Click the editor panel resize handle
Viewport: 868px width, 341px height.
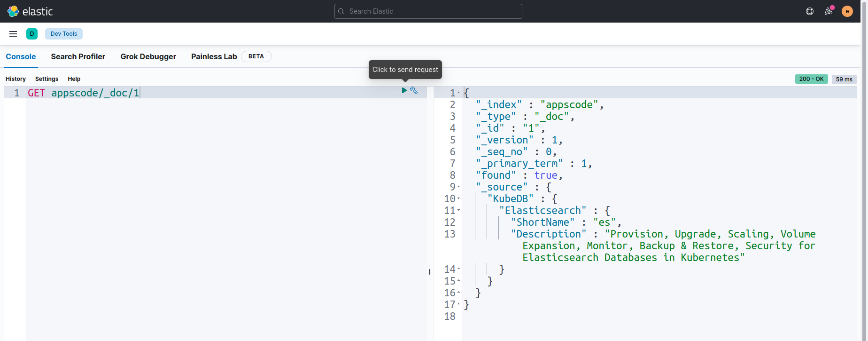(430, 272)
